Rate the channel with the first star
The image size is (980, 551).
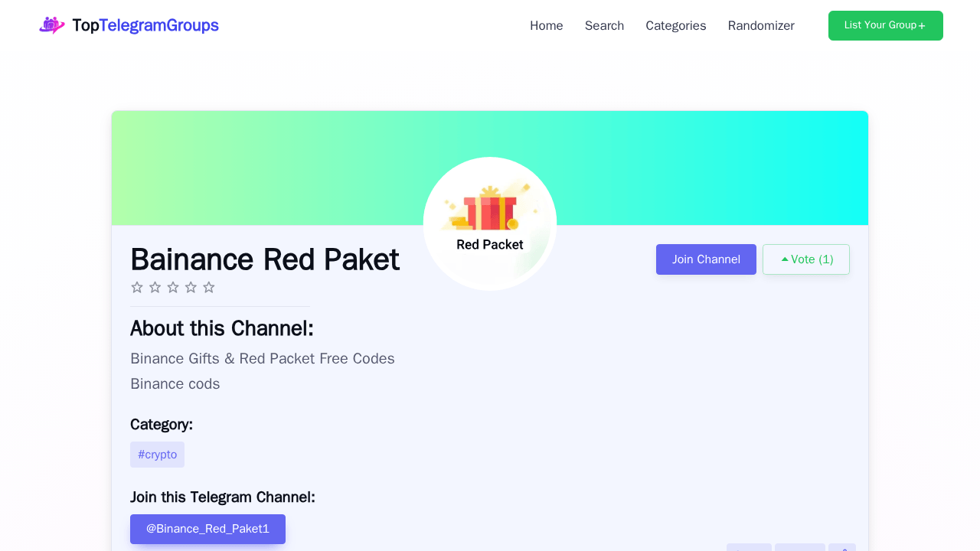(137, 287)
